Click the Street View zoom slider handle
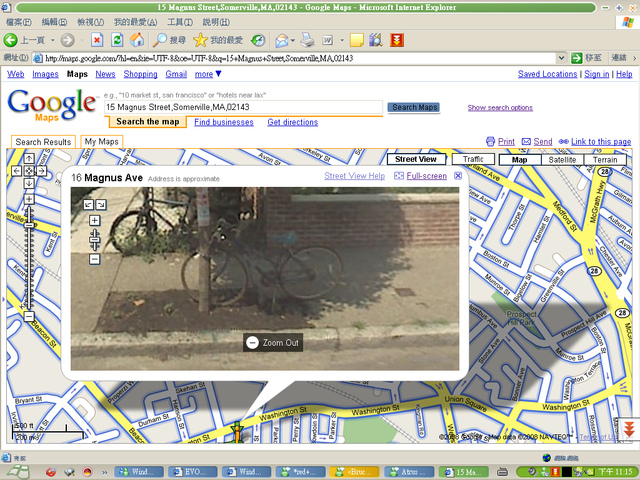The height and width of the screenshot is (480, 640). tap(95, 240)
